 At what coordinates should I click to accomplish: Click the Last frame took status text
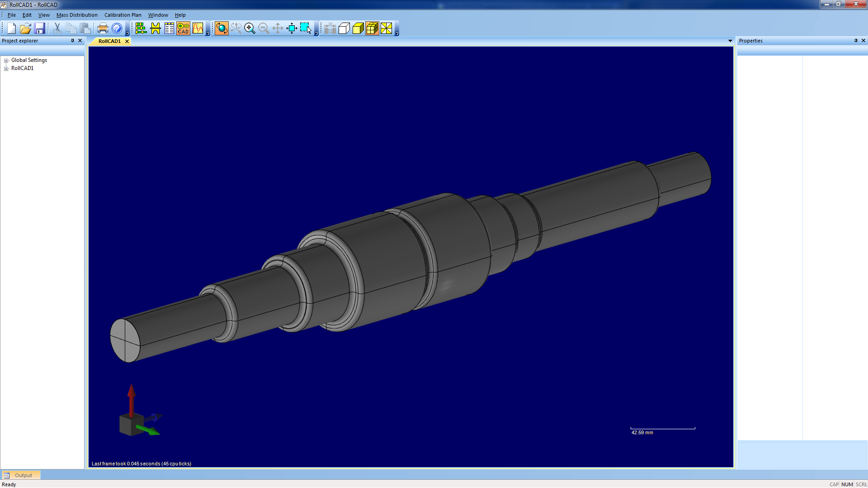pos(142,464)
